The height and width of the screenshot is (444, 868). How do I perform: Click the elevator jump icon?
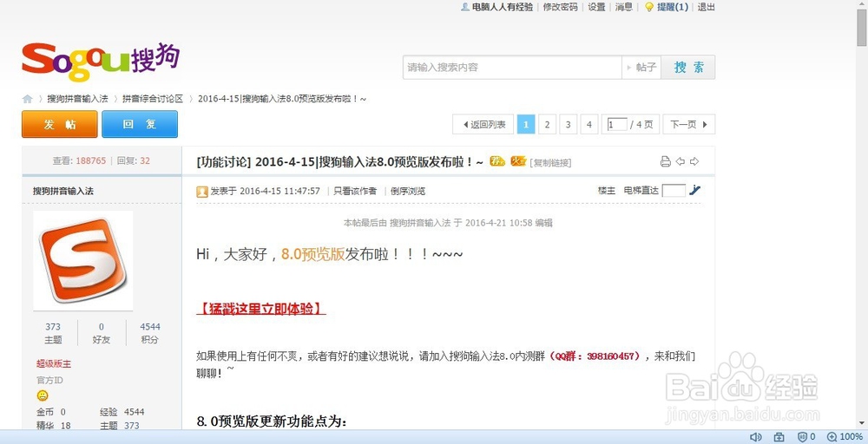[x=694, y=190]
